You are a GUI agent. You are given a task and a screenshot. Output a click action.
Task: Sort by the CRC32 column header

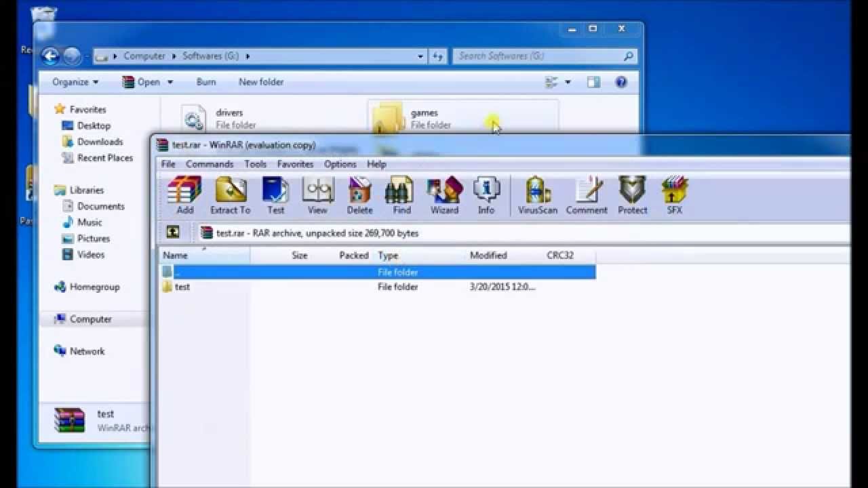560,256
